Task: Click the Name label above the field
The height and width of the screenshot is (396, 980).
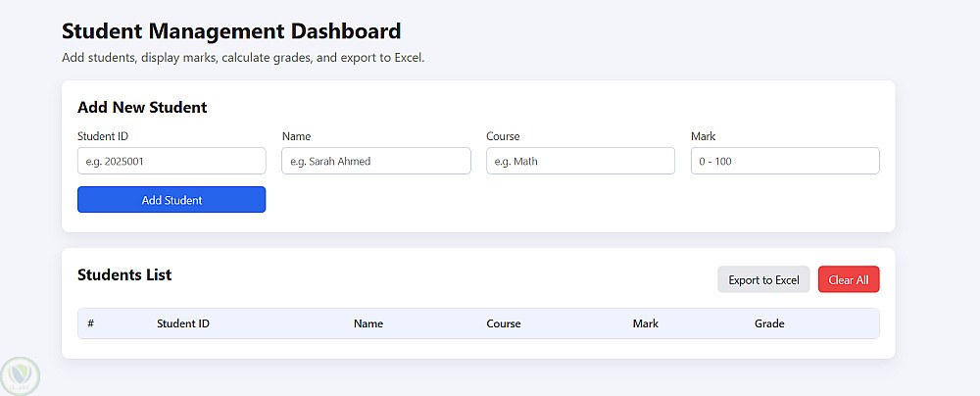Action: (296, 136)
